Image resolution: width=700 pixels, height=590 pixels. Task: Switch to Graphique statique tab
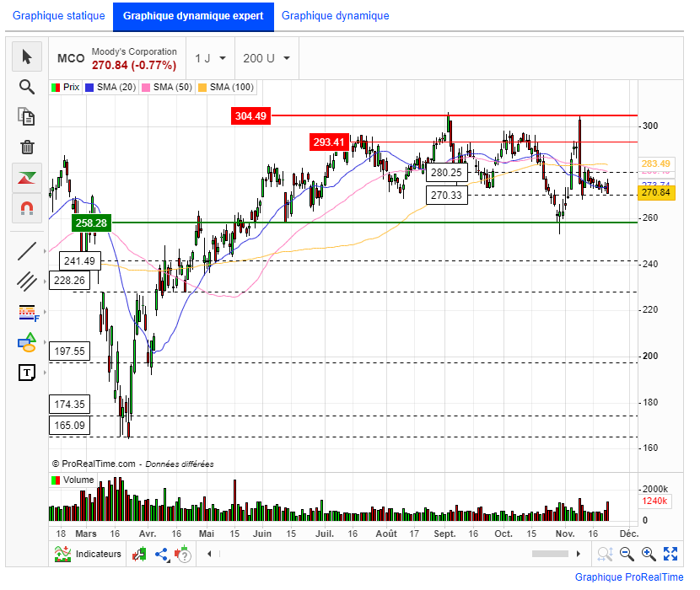[59, 16]
